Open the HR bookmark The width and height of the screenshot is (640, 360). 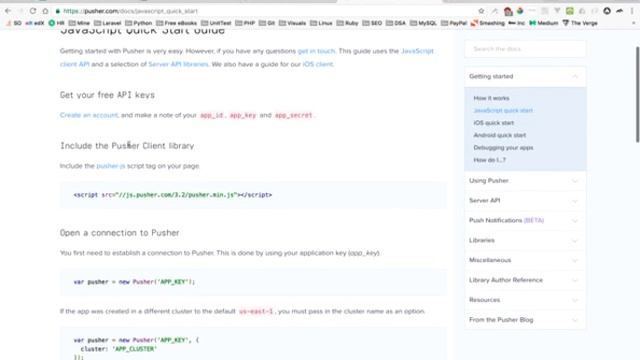57,23
